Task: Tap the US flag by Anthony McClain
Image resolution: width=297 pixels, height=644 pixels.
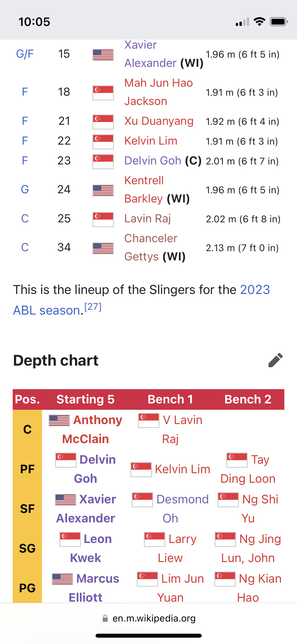Action: coord(59,420)
